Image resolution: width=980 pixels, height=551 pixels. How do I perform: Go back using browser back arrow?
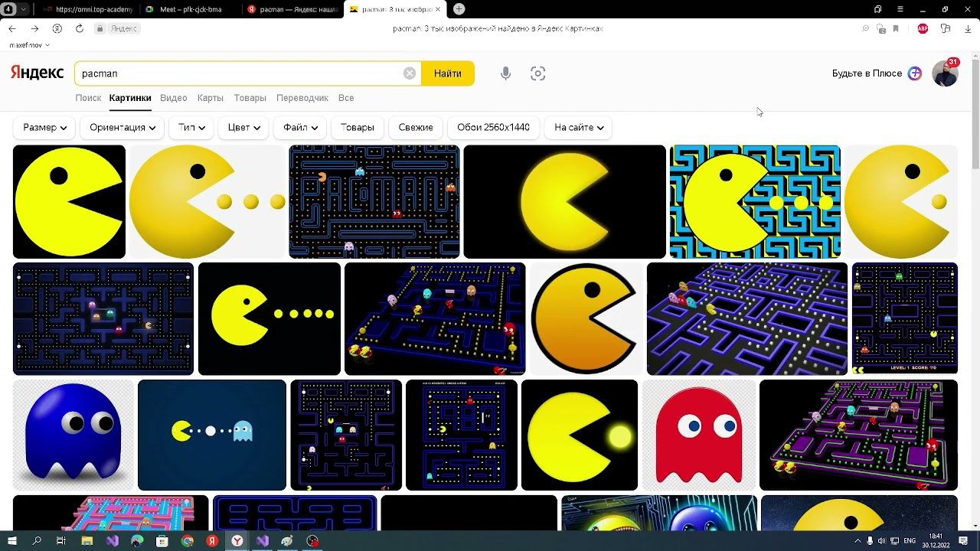pyautogui.click(x=12, y=28)
